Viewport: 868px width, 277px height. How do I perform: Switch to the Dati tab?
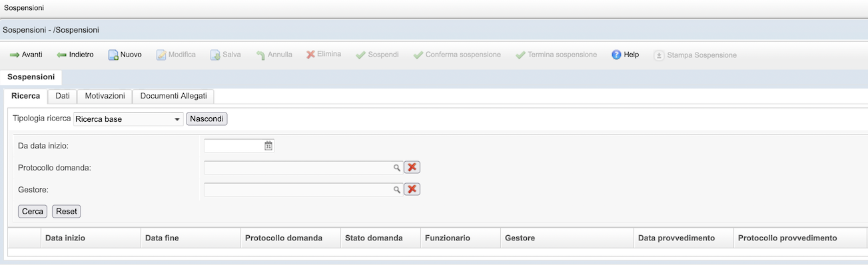63,96
